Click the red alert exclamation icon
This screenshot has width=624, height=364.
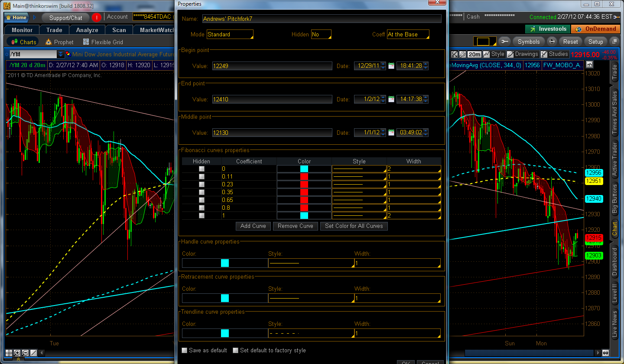(x=96, y=18)
